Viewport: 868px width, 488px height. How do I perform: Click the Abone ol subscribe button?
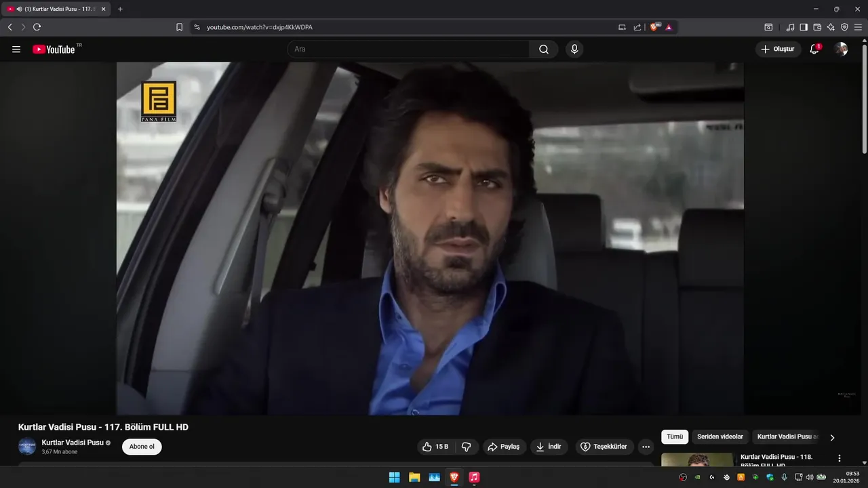(x=142, y=447)
